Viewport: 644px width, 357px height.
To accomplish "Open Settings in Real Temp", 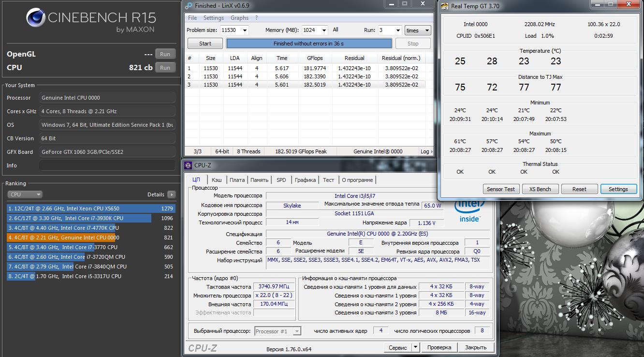I will (x=618, y=189).
